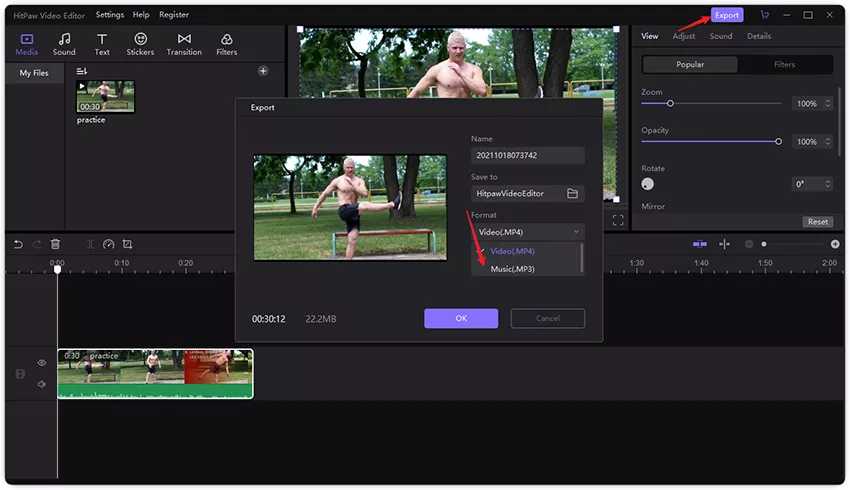850x490 pixels.
Task: Mute the track using speaker icon
Action: point(42,383)
